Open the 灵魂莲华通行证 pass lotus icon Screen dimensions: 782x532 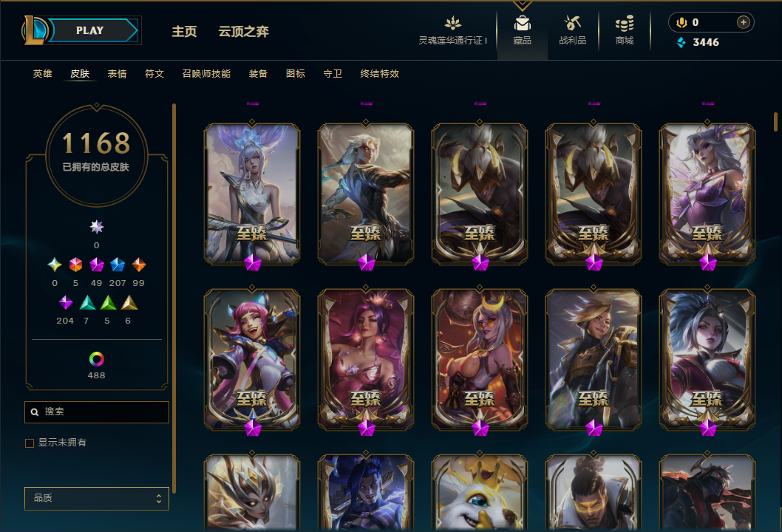point(453,23)
